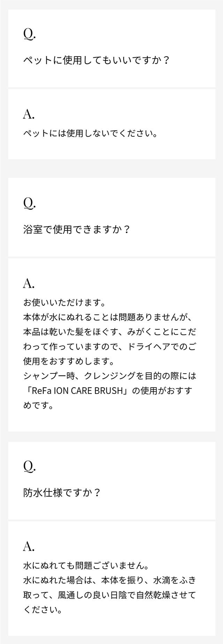Click the Q. mark above the pet question
This screenshot has height=644, width=223.
point(29,34)
